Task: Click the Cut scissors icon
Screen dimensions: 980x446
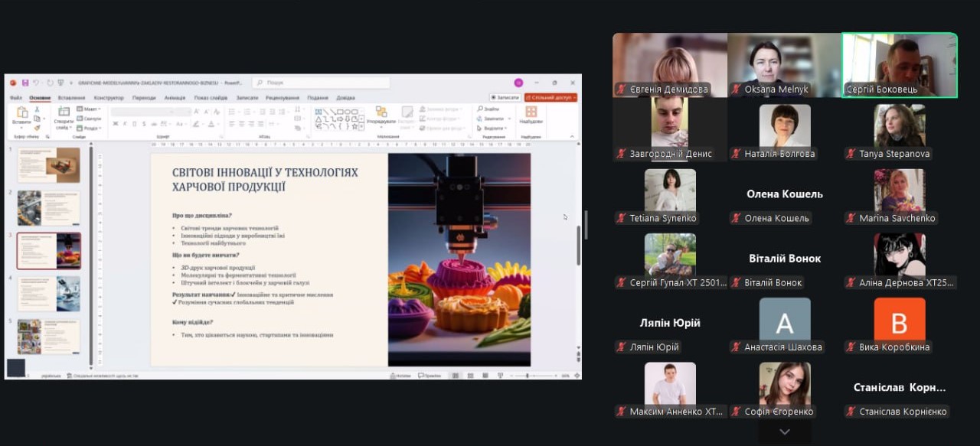Action: (37, 109)
